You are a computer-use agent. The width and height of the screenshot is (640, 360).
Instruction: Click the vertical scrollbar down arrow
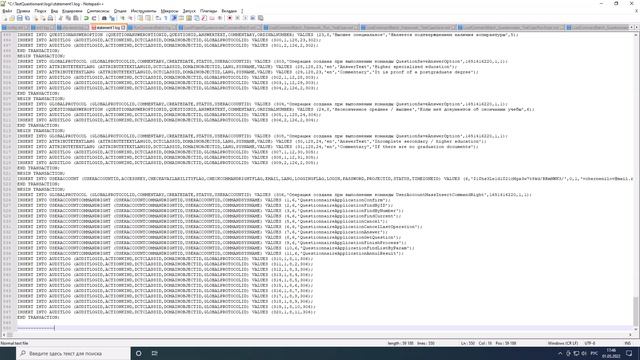636,329
